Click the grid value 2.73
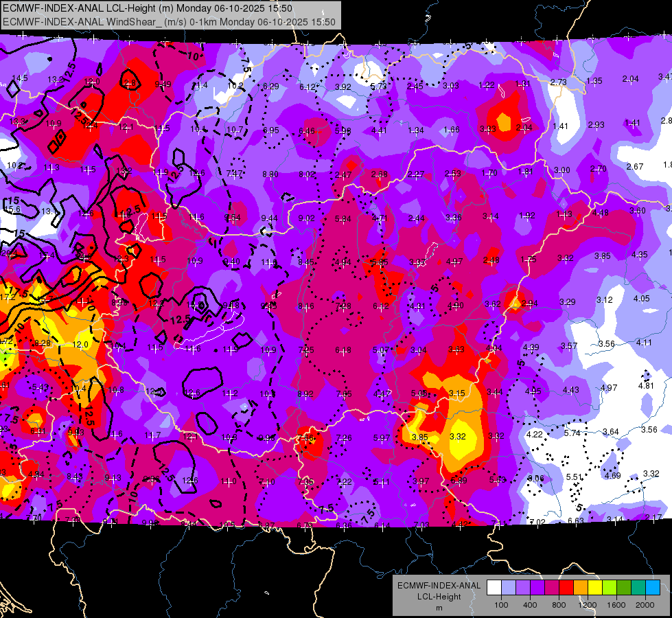Screen dimensions: 672x618 (x=559, y=82)
